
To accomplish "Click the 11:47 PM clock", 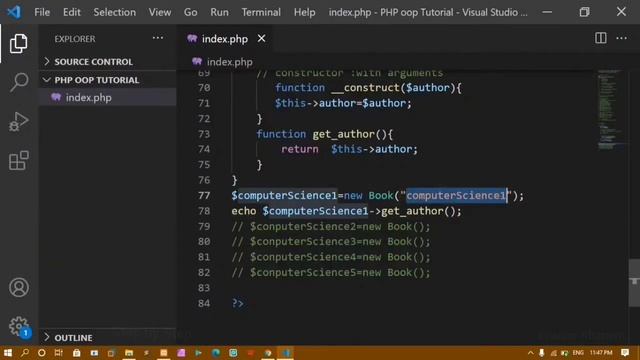I will [601, 353].
